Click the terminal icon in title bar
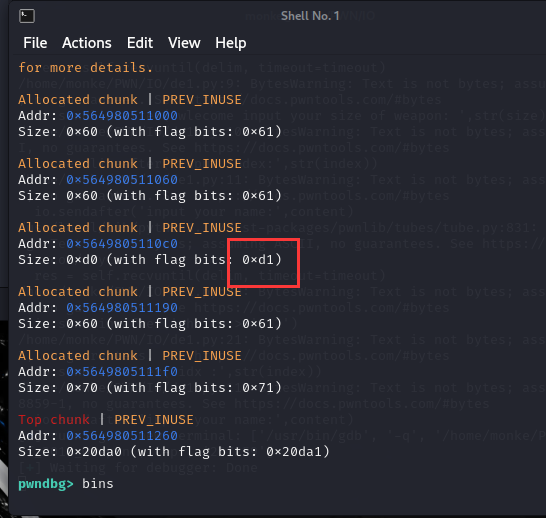The image size is (546, 518). 27,16
